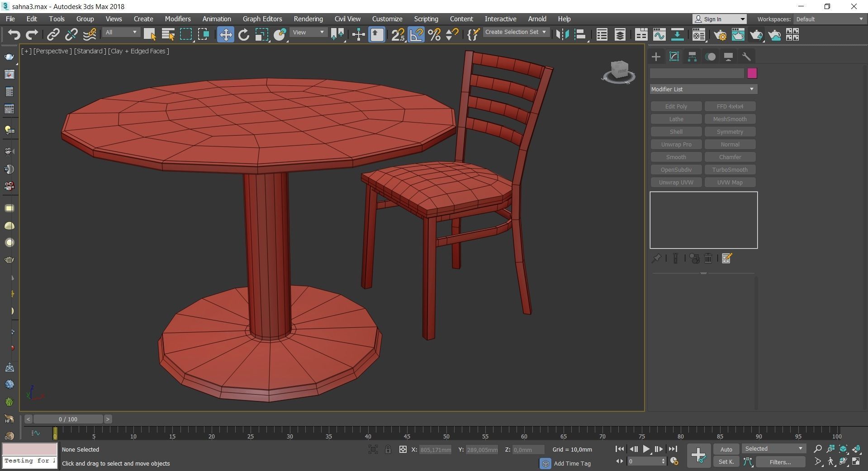The width and height of the screenshot is (868, 471).
Task: Open key Filters... button
Action: coord(780,462)
